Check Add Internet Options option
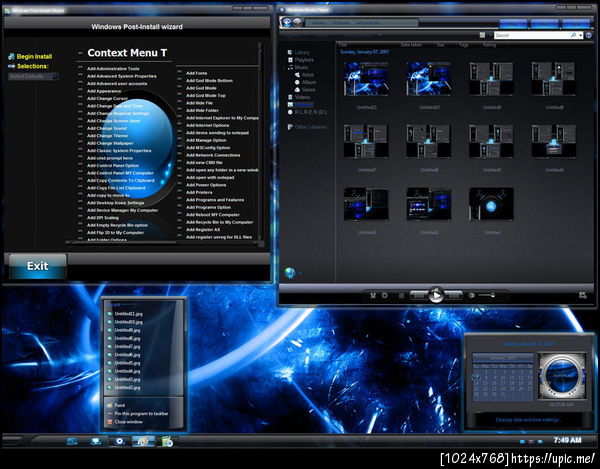The width and height of the screenshot is (600, 469). pos(179,125)
